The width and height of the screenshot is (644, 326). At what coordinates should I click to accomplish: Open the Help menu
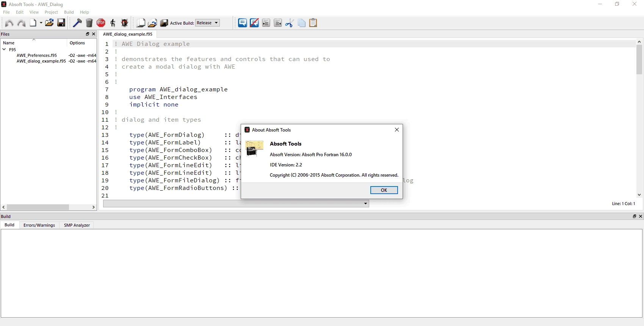click(x=85, y=12)
